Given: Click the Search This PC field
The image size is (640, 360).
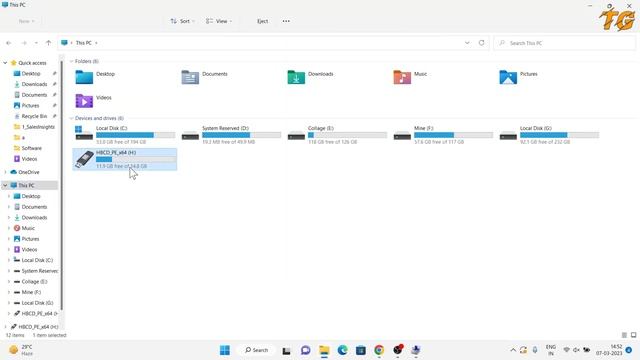Looking at the screenshot, I should 565,43.
